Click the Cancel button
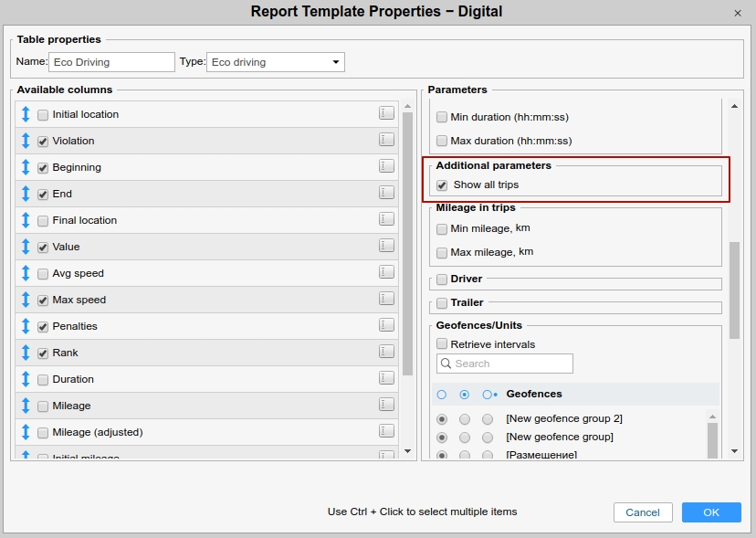 (643, 512)
